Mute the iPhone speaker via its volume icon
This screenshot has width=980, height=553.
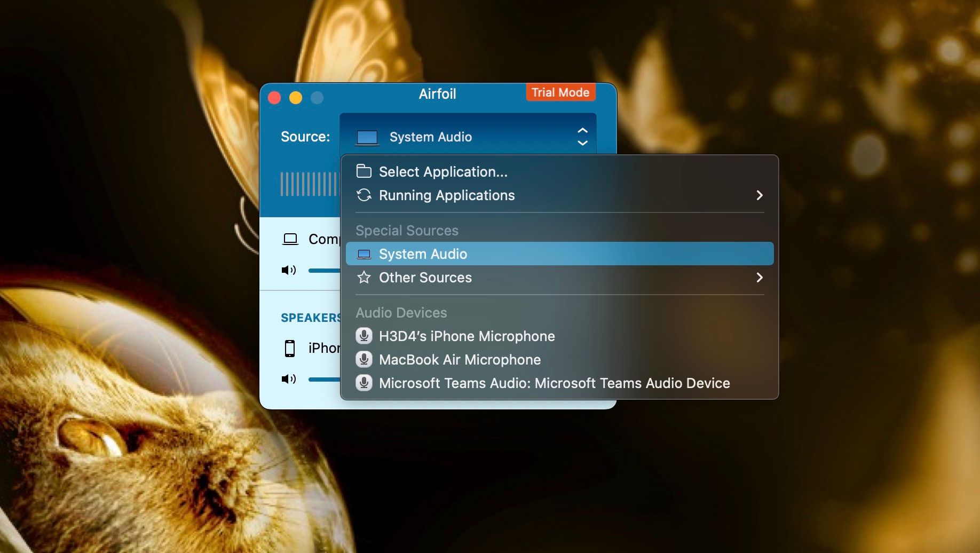pos(288,380)
